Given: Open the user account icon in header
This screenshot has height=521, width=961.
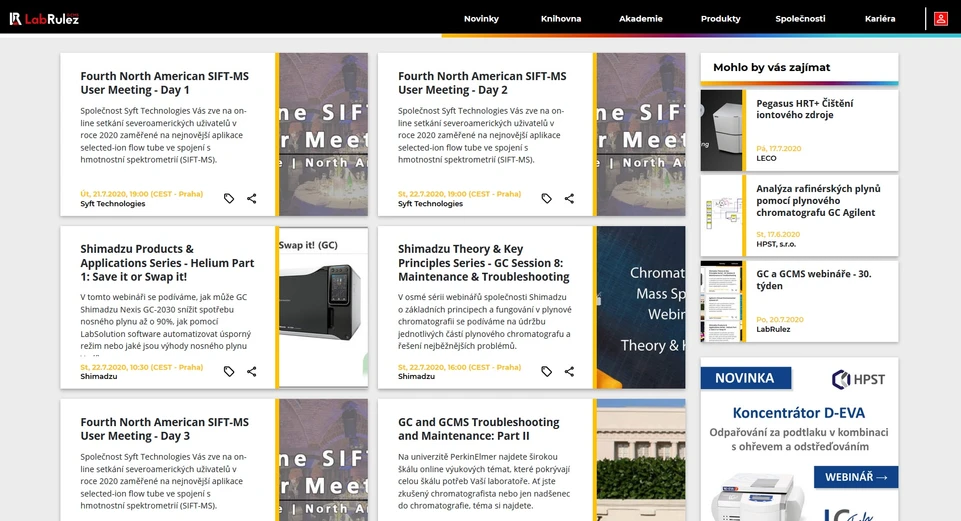Looking at the screenshot, I should pyautogui.click(x=940, y=18).
